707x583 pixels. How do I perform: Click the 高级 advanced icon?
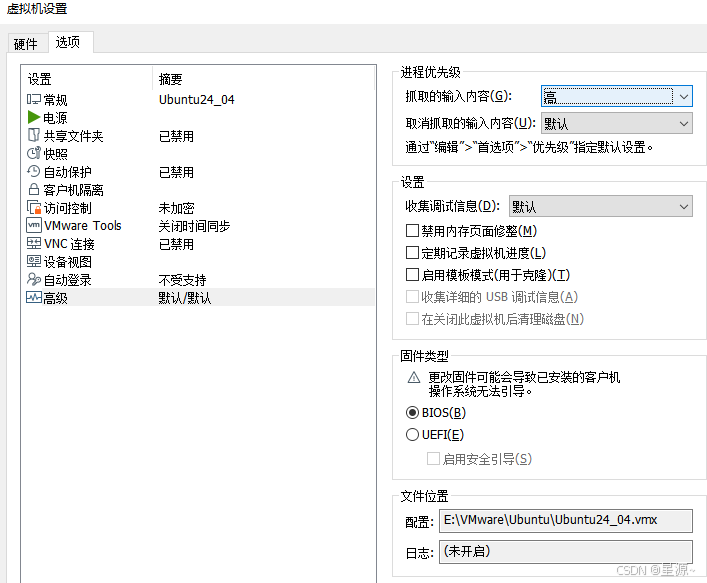pos(34,298)
